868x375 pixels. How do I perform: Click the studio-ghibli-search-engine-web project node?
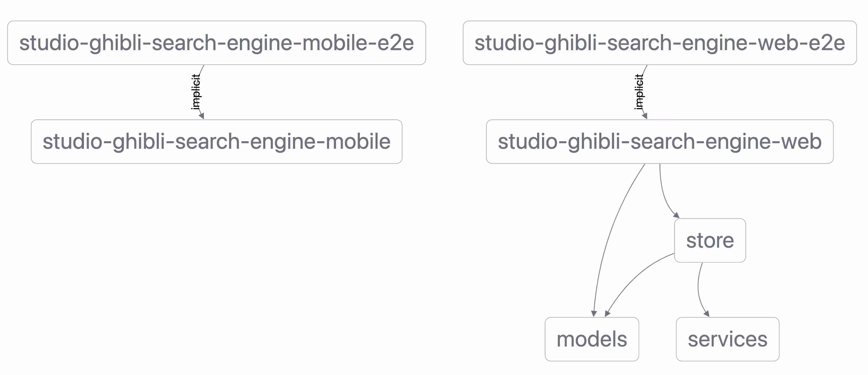660,142
